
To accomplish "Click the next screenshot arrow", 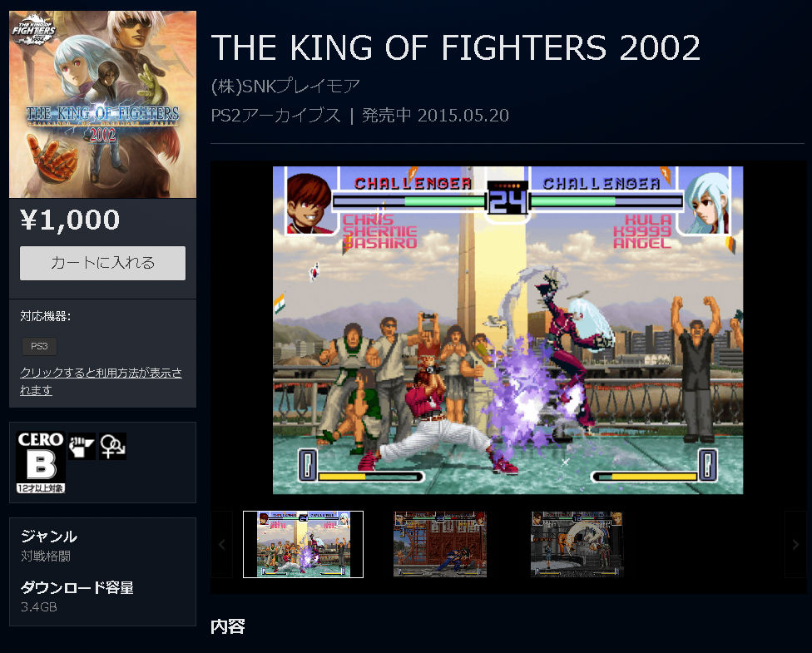I will (x=795, y=544).
